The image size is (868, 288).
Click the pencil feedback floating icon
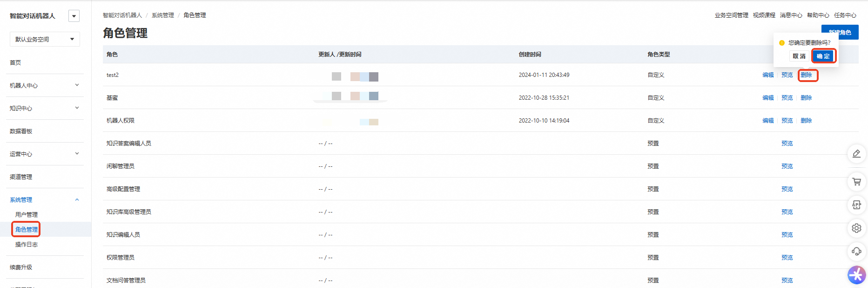pyautogui.click(x=856, y=154)
